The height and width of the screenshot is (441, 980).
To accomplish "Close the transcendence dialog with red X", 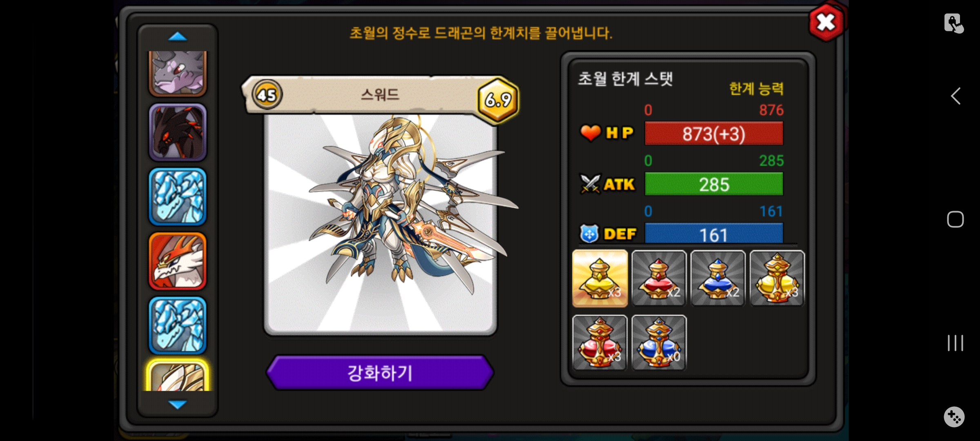I will point(826,22).
